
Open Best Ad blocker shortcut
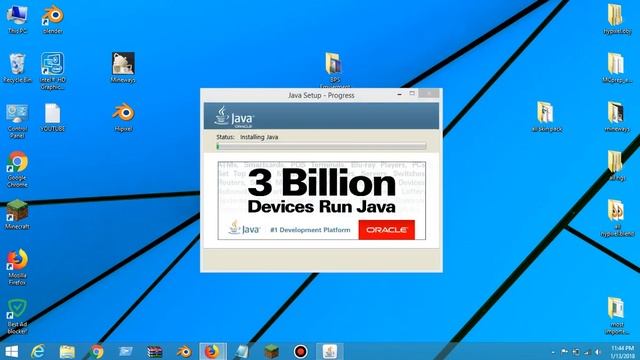[17, 316]
